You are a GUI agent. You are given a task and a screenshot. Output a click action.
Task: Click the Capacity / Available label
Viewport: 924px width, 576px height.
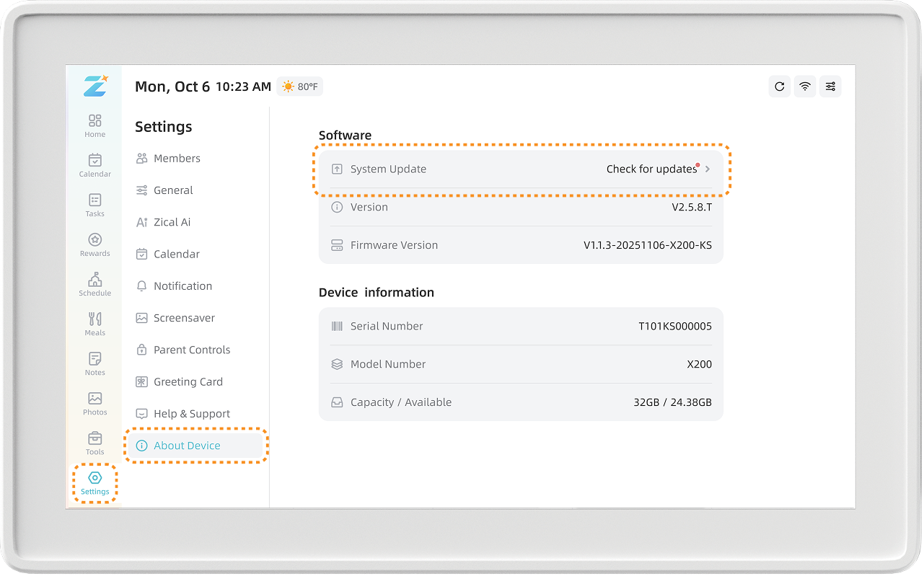(401, 402)
